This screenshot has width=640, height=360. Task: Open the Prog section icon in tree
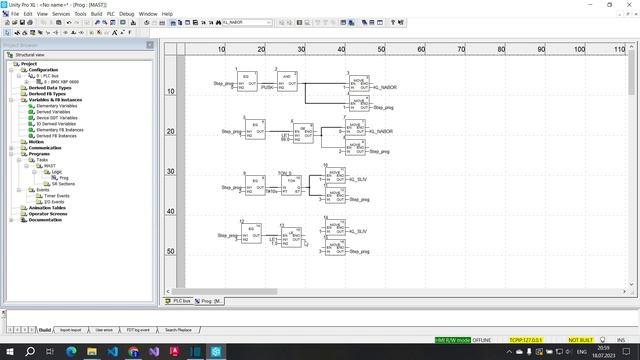click(x=55, y=178)
